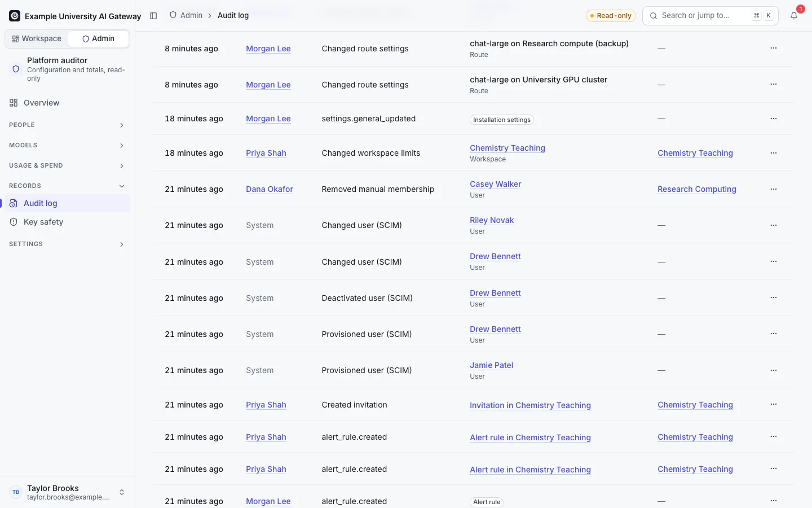Open row menu for settings.general_updated entry

[x=774, y=119]
